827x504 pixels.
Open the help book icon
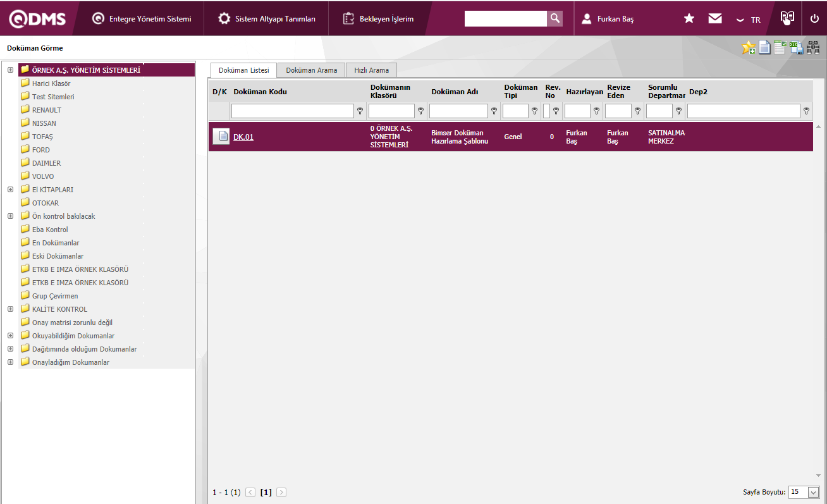[787, 18]
